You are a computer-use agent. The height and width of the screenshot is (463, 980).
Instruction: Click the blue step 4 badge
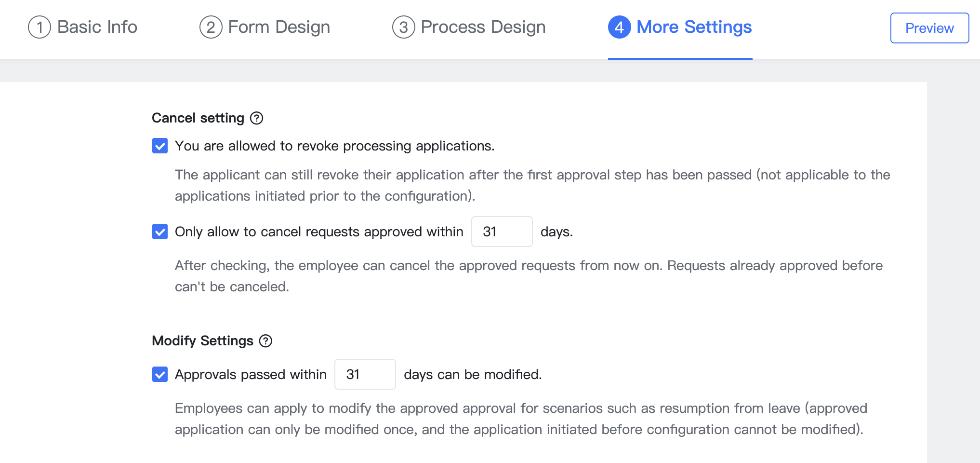click(x=620, y=27)
